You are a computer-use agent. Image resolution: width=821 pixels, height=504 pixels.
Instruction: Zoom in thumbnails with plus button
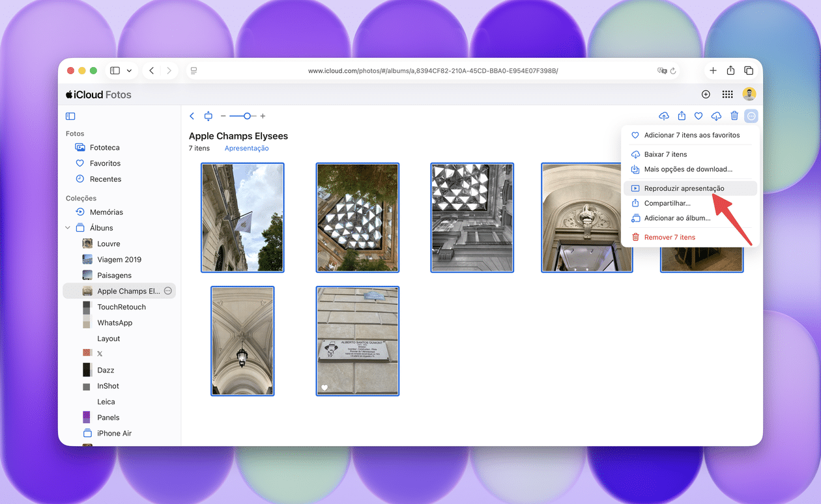tap(263, 116)
